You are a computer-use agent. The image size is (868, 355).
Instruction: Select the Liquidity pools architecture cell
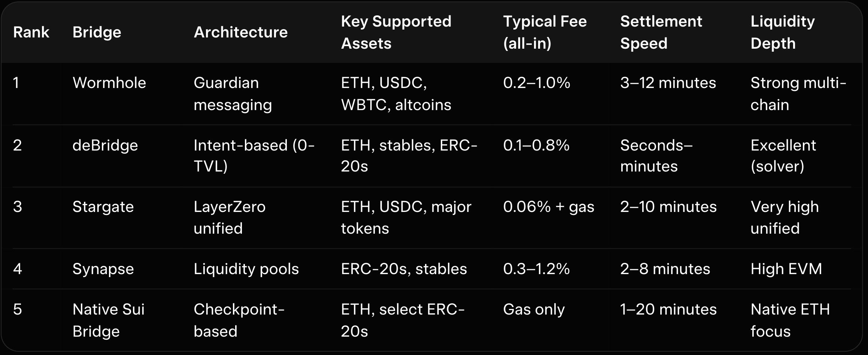point(246,269)
